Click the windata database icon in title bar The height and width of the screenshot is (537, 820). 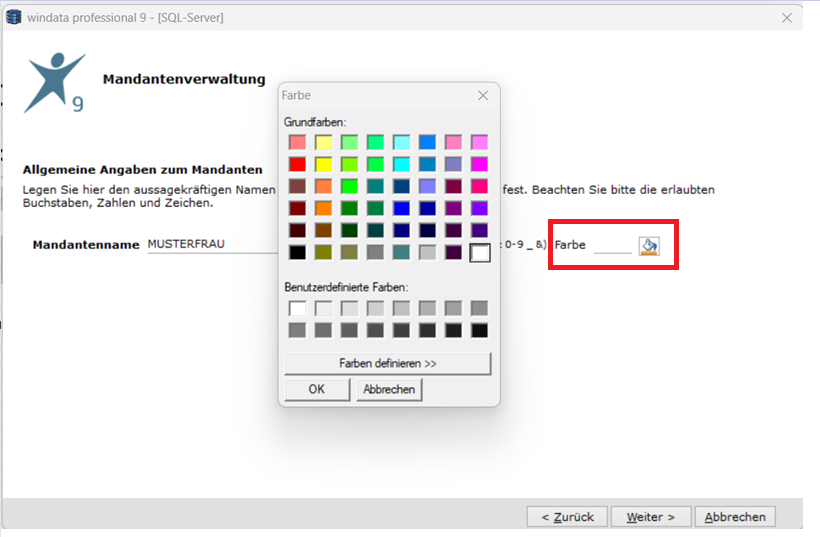(13, 17)
